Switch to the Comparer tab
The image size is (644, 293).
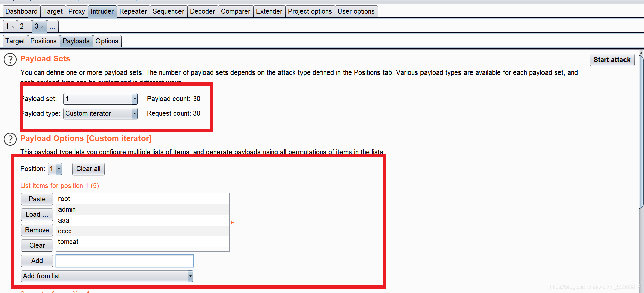236,11
